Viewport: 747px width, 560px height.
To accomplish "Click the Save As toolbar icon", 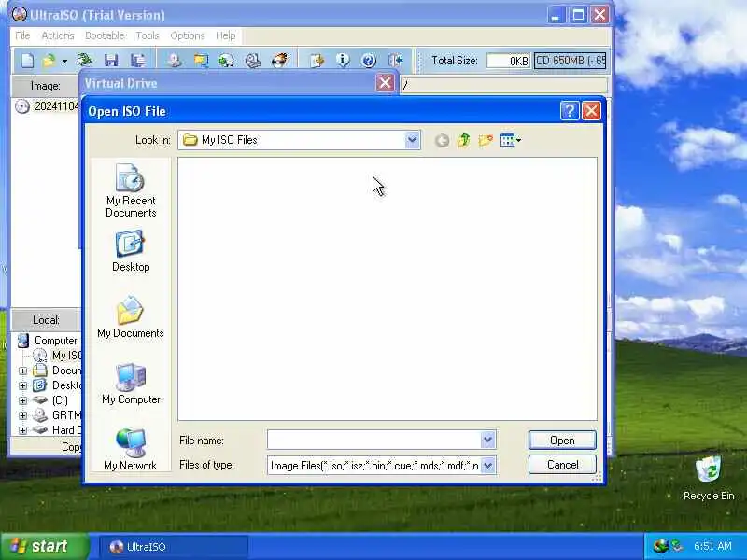I will 137,61.
